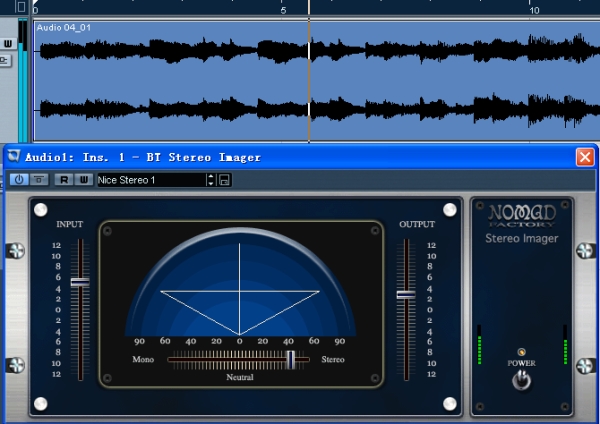Click the bypass effect button beside power
Screen dimensions: 600x424
point(39,179)
